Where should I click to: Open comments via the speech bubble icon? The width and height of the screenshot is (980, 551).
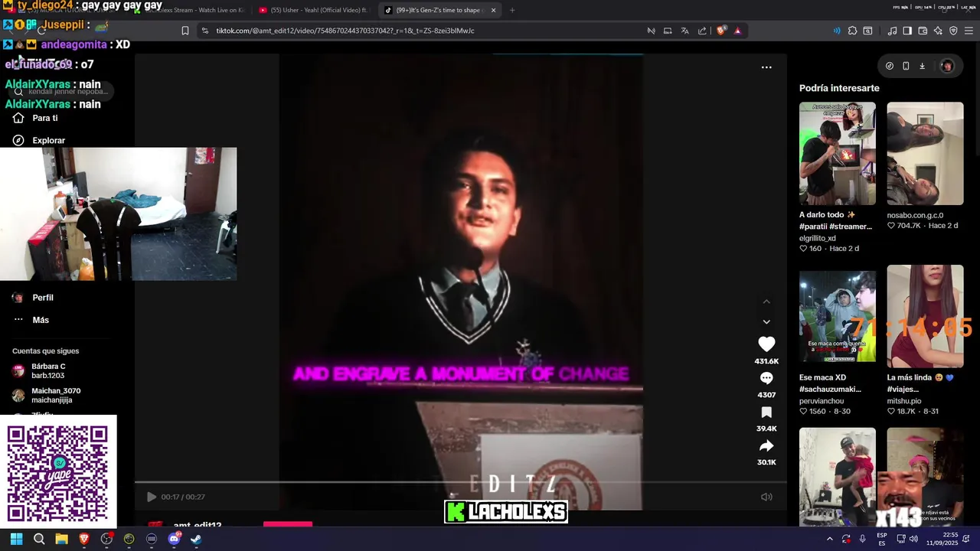pos(766,378)
